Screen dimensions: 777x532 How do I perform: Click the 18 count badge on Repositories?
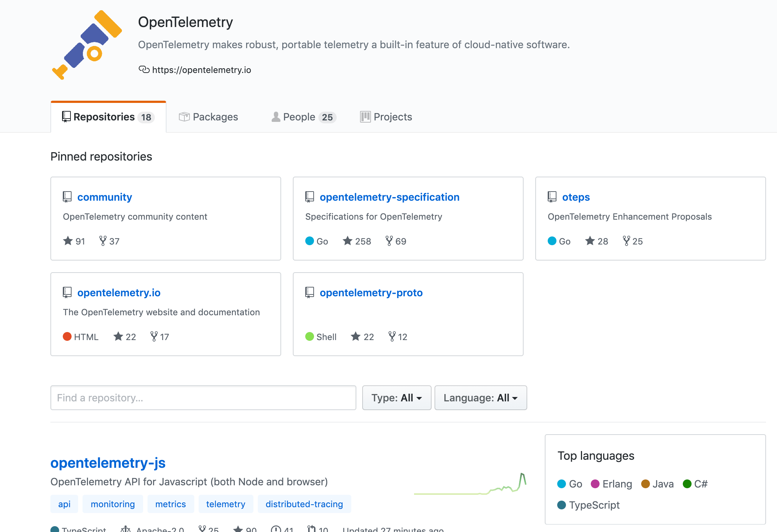(x=146, y=117)
